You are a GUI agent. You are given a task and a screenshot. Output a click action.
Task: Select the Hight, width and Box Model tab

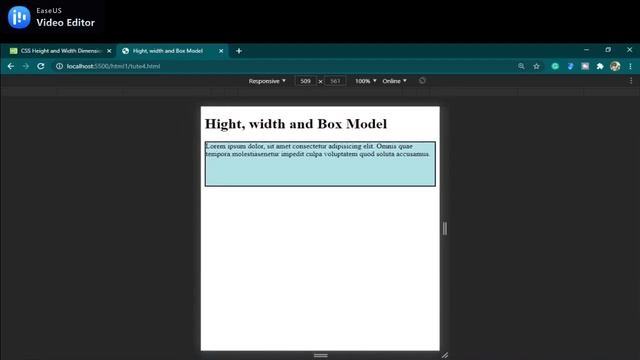tap(173, 51)
